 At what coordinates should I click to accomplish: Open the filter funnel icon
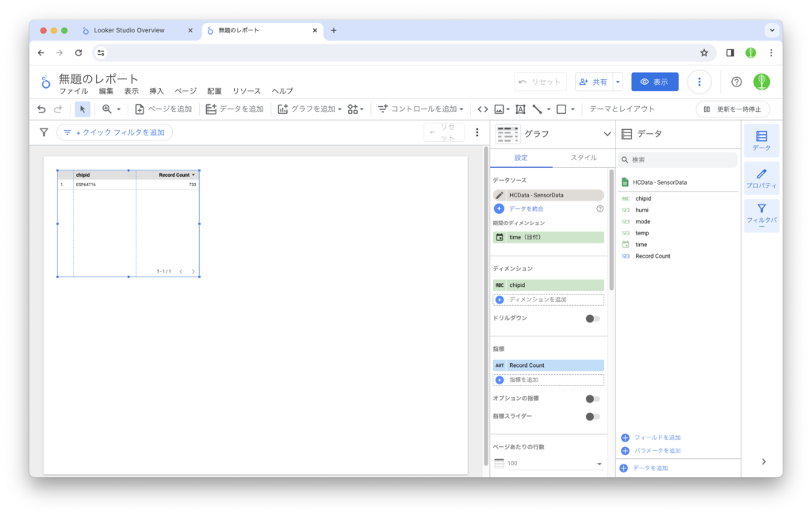tap(44, 132)
